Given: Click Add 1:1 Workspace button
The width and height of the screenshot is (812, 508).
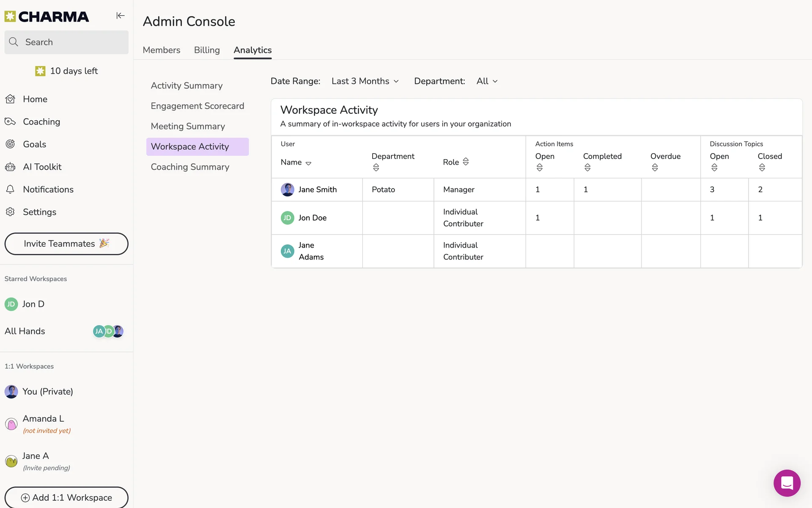Looking at the screenshot, I should pyautogui.click(x=66, y=497).
